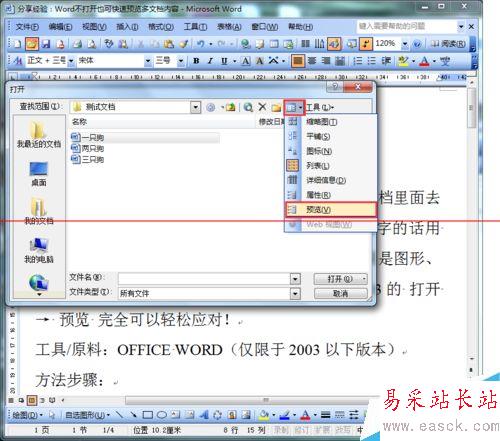Click the Reading (阅读) layout button

pos(448,44)
